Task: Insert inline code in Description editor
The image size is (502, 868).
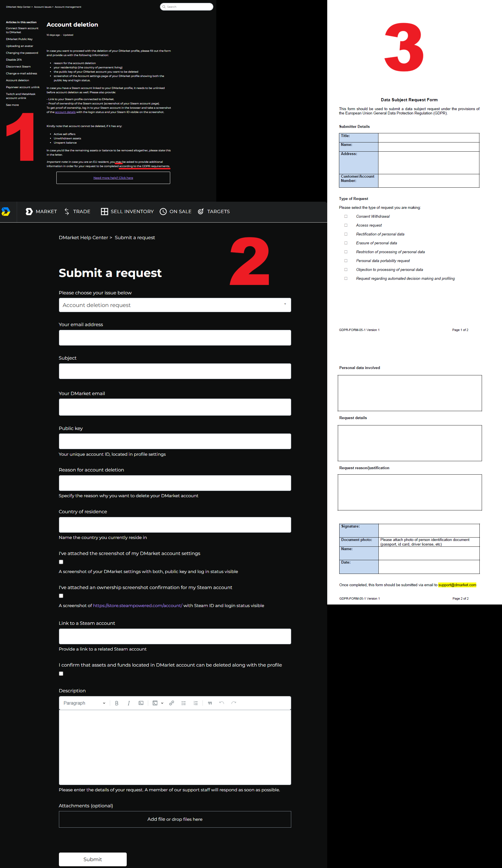Action: pyautogui.click(x=141, y=703)
